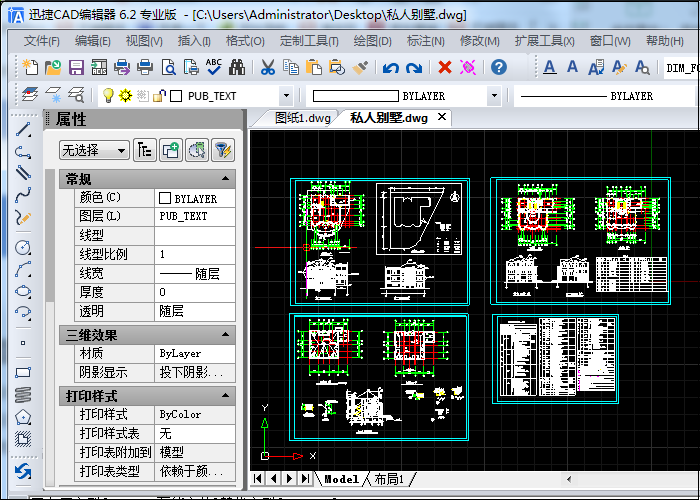Select the Hatch tool
Viewport: 700px width, 500px height.
click(23, 439)
